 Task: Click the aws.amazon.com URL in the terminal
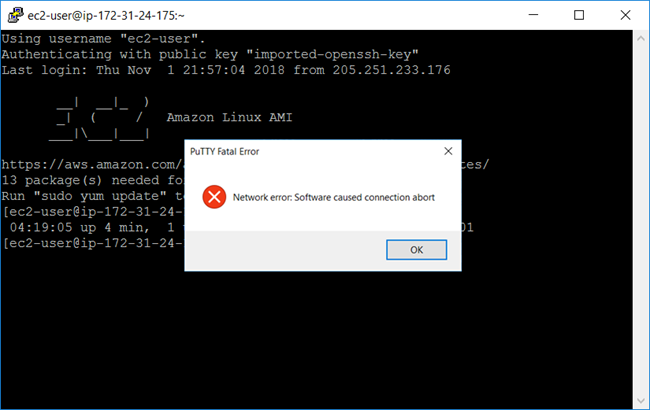coord(92,164)
